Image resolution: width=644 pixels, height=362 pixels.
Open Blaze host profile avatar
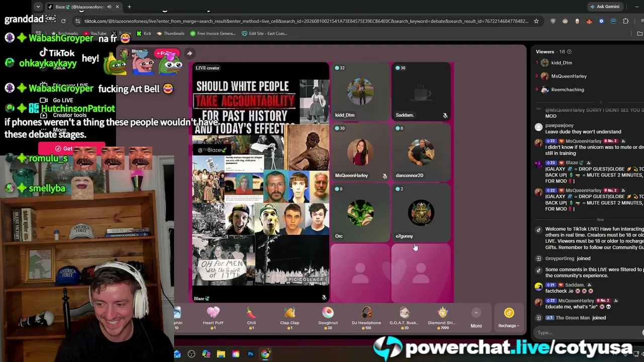[125, 54]
